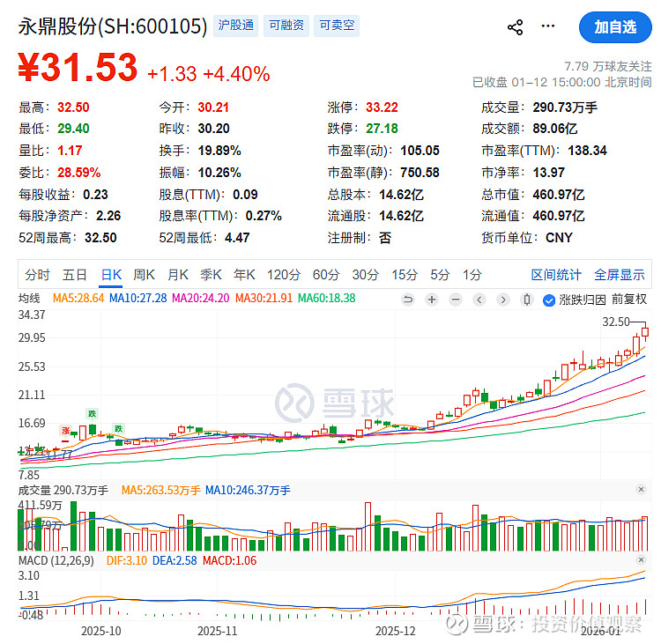Click the DEA:2.58 indicator value
The height and width of the screenshot is (644, 661).
[175, 560]
